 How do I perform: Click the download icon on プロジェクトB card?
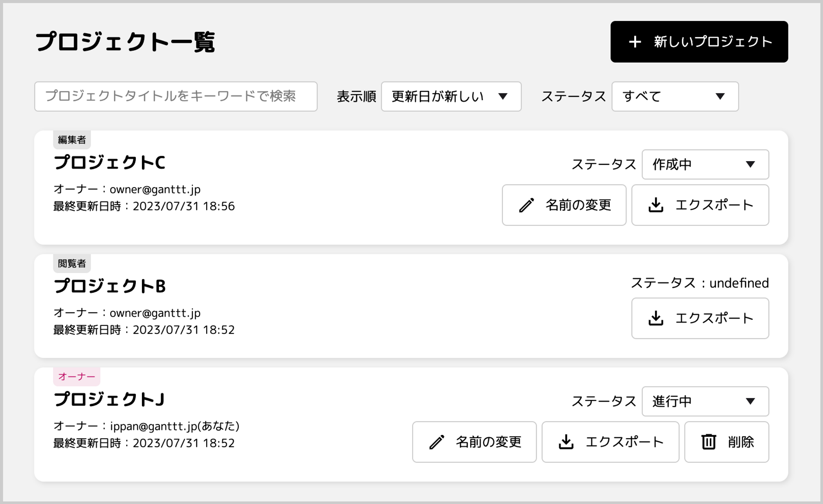tap(656, 318)
